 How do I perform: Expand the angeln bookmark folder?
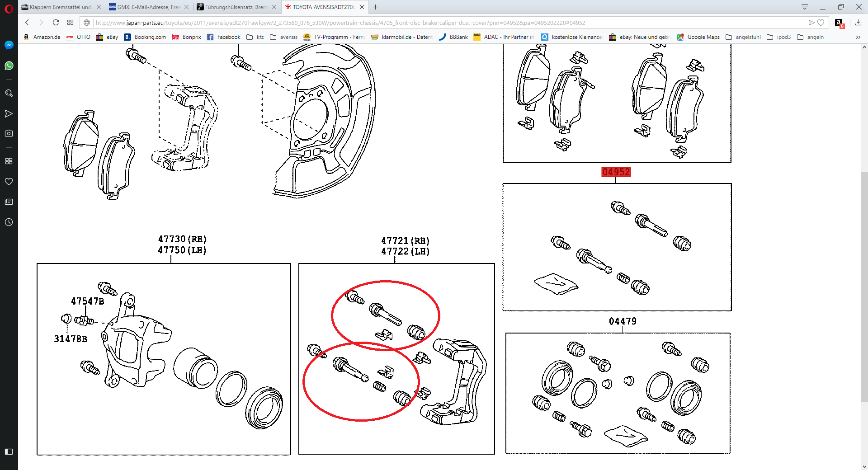810,37
